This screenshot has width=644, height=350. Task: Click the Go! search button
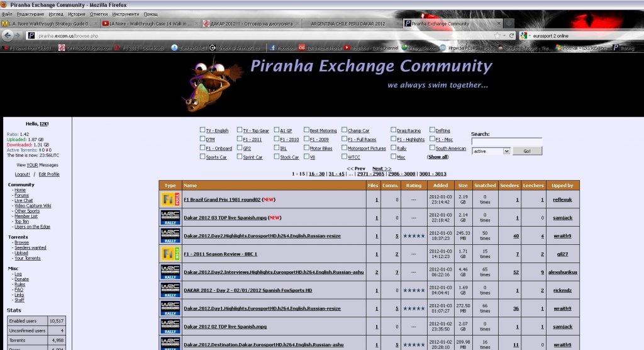pyautogui.click(x=527, y=151)
